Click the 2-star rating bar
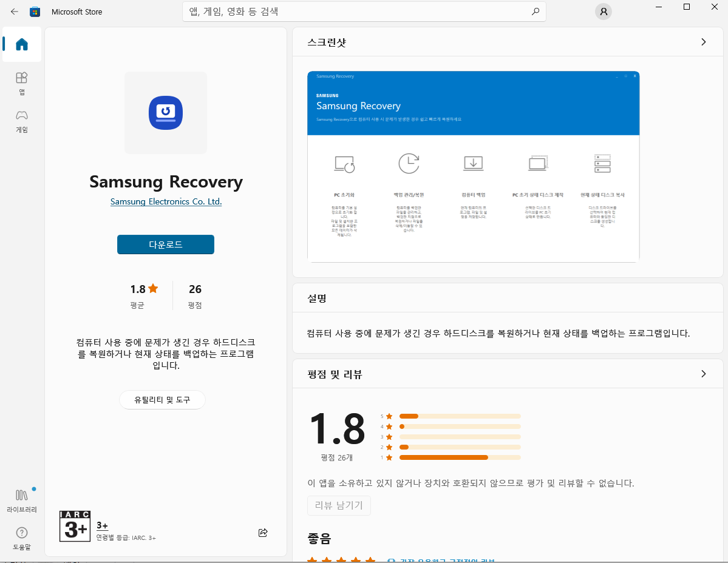Viewport: 728px width, 563px height. [x=460, y=447]
